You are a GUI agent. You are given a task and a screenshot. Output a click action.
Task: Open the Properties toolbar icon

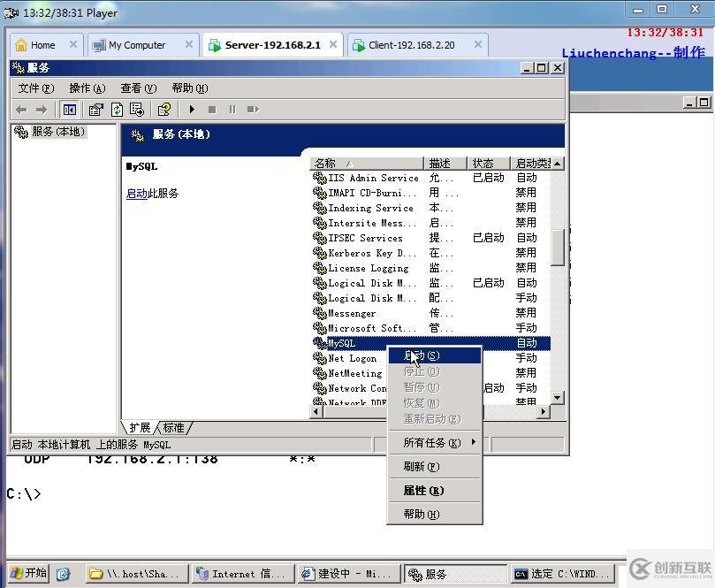coord(95,110)
